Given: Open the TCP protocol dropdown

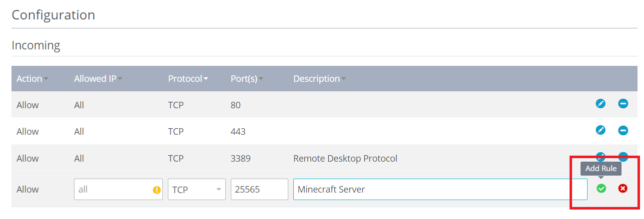Looking at the screenshot, I should tap(196, 190).
